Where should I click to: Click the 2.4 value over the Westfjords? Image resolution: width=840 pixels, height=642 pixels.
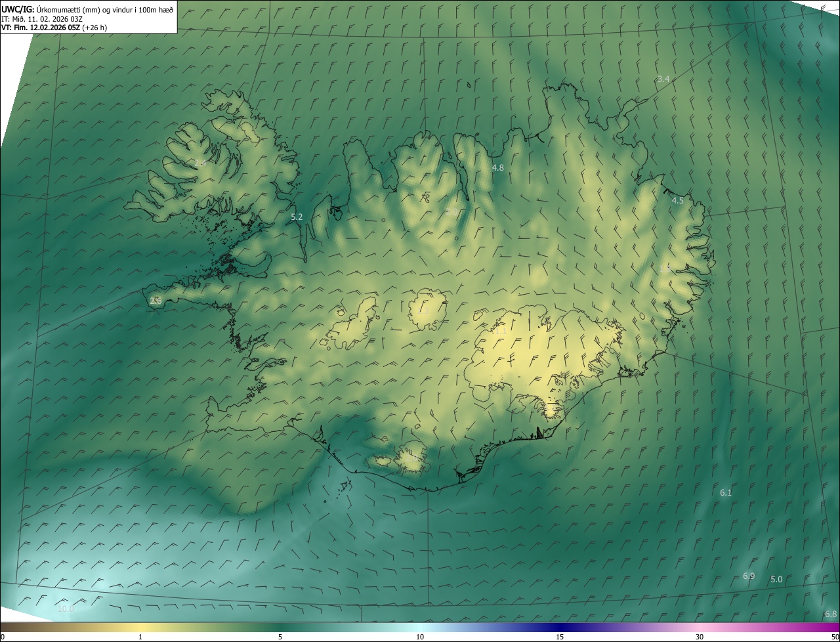(x=200, y=162)
